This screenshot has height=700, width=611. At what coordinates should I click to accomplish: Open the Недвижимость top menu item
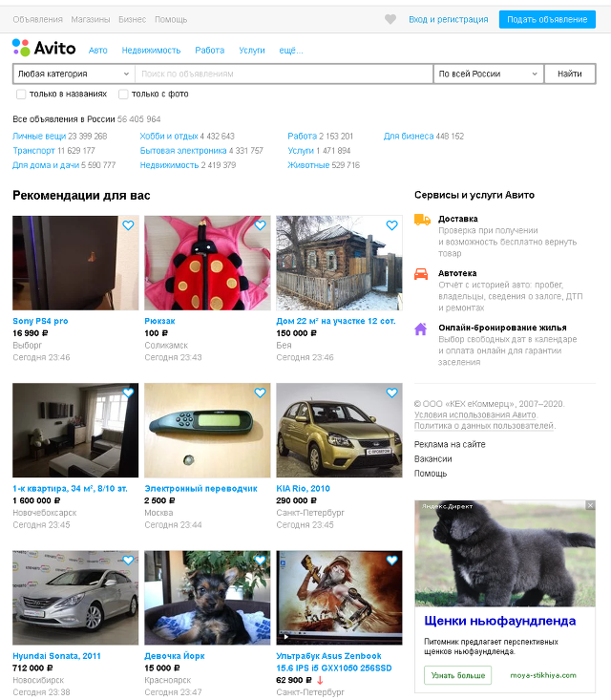pyautogui.click(x=151, y=51)
